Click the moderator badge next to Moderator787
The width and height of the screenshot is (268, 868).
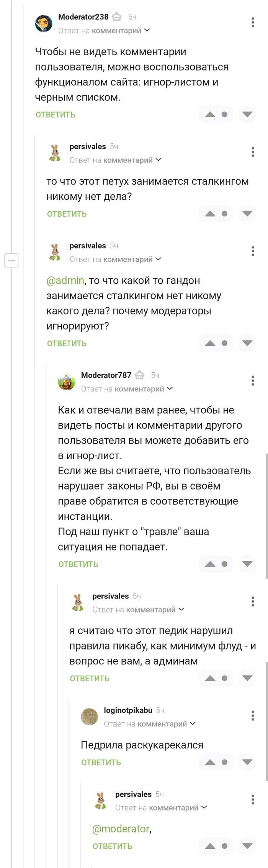click(x=140, y=375)
